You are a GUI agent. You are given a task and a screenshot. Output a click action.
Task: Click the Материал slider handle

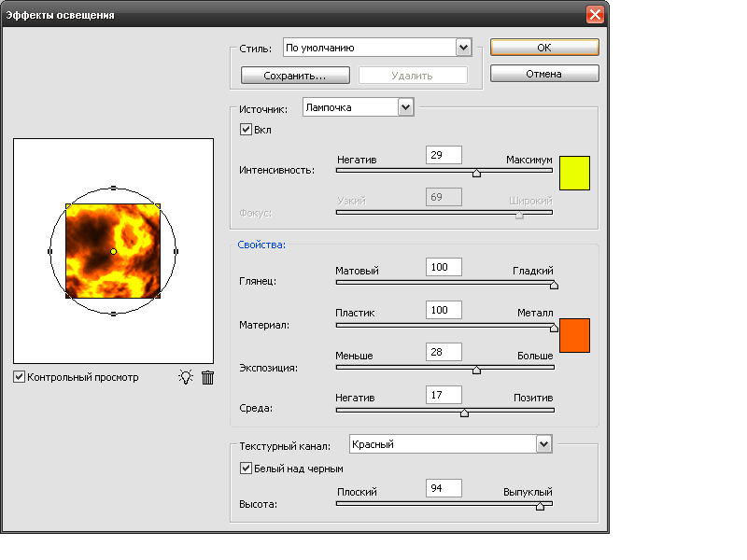pyautogui.click(x=554, y=328)
